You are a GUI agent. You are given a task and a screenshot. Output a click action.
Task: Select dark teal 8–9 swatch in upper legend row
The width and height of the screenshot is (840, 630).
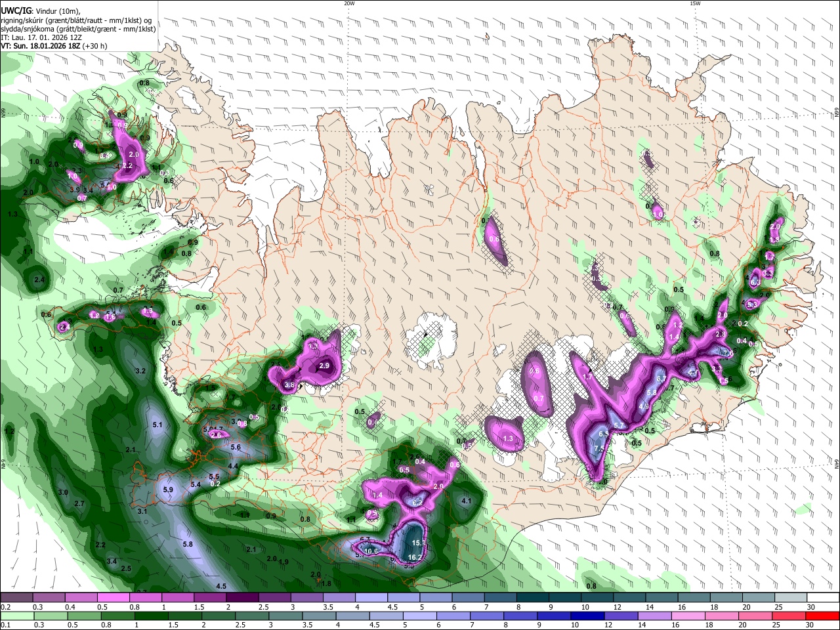click(532, 598)
